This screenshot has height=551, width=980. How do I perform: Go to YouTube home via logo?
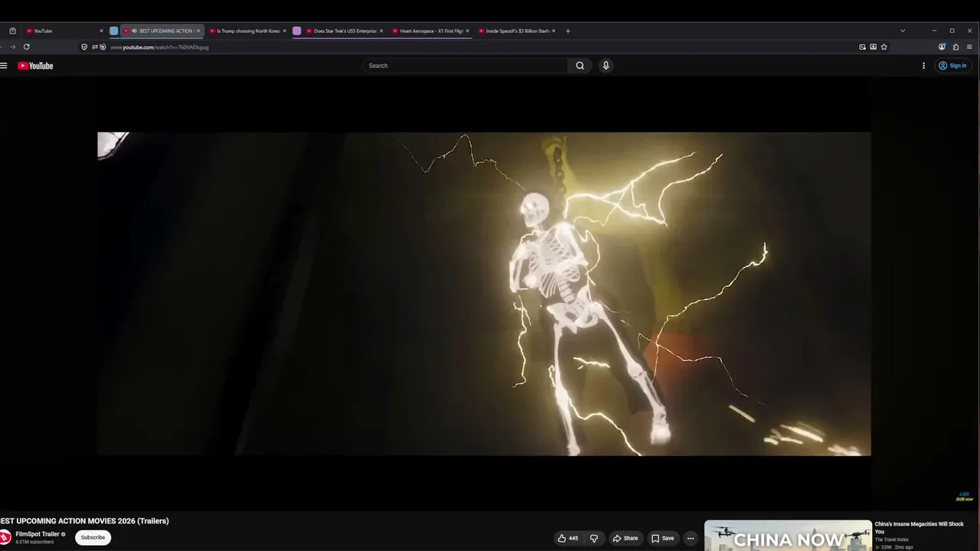pyautogui.click(x=35, y=66)
